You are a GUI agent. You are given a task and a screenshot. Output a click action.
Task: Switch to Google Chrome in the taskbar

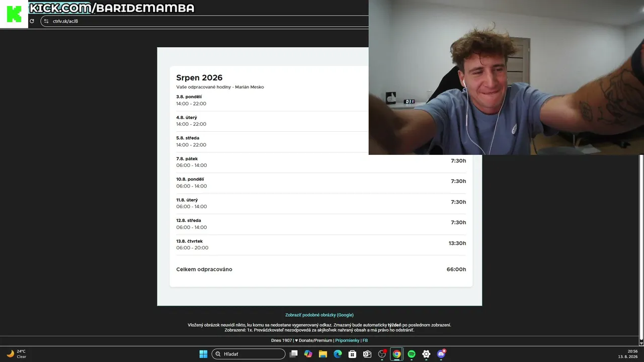(397, 354)
